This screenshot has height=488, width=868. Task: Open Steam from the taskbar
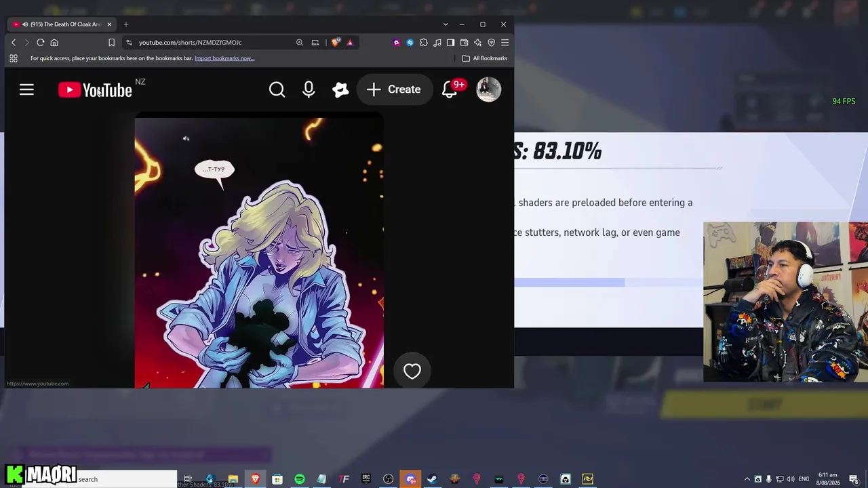pos(432,479)
